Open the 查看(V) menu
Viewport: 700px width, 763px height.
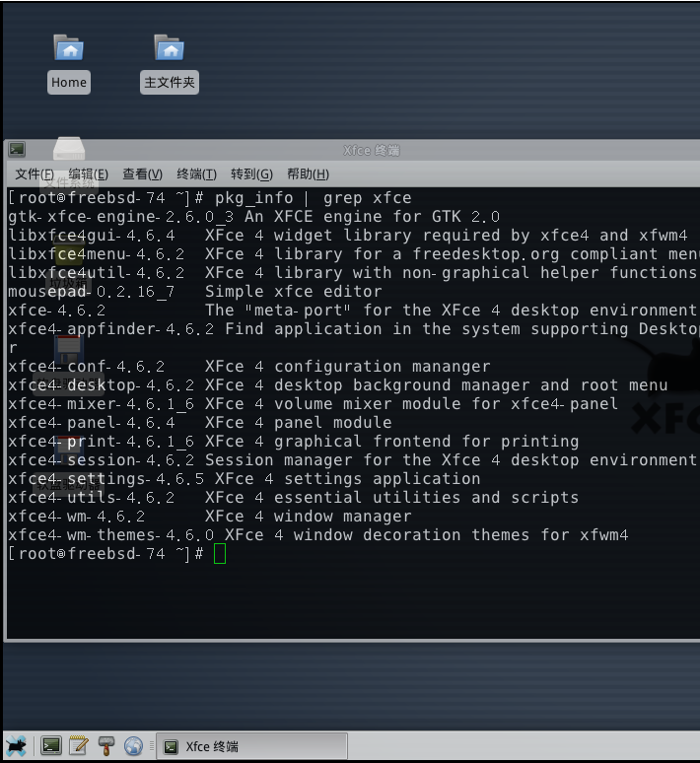pyautogui.click(x=142, y=174)
